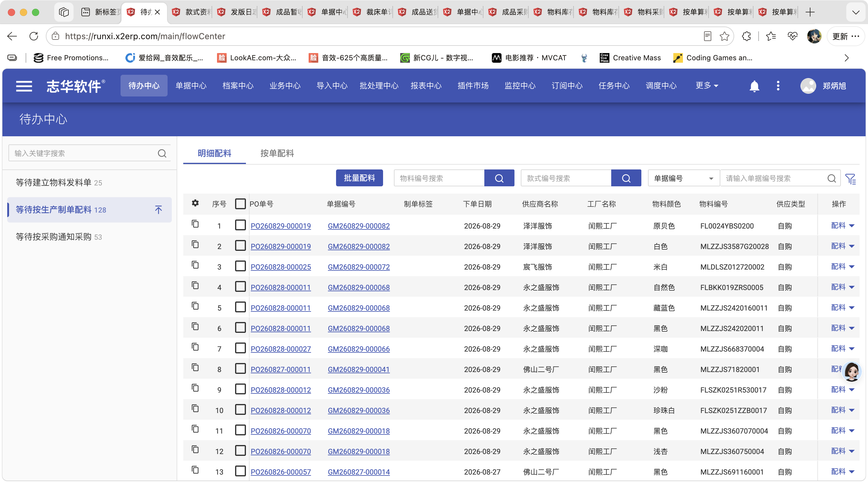Viewport: 868px width, 483px height.
Task: Click the browser refresh icon
Action: tap(34, 36)
